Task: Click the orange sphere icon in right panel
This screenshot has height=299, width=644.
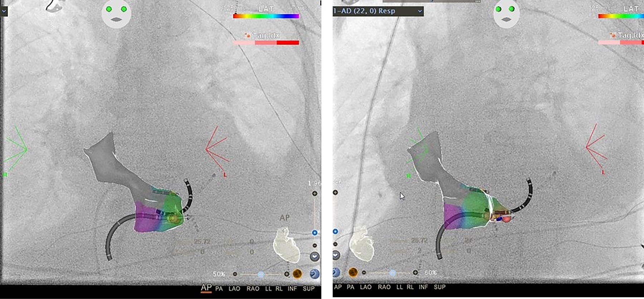Action: click(353, 273)
